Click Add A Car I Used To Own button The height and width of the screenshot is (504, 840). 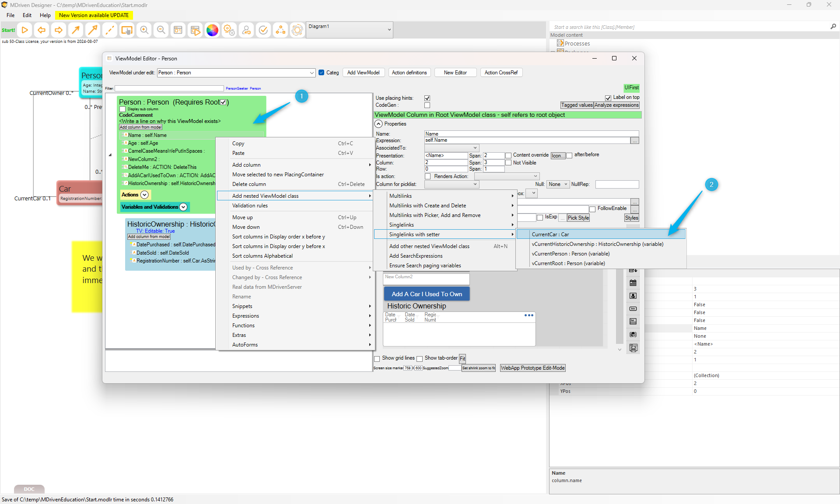pyautogui.click(x=427, y=294)
